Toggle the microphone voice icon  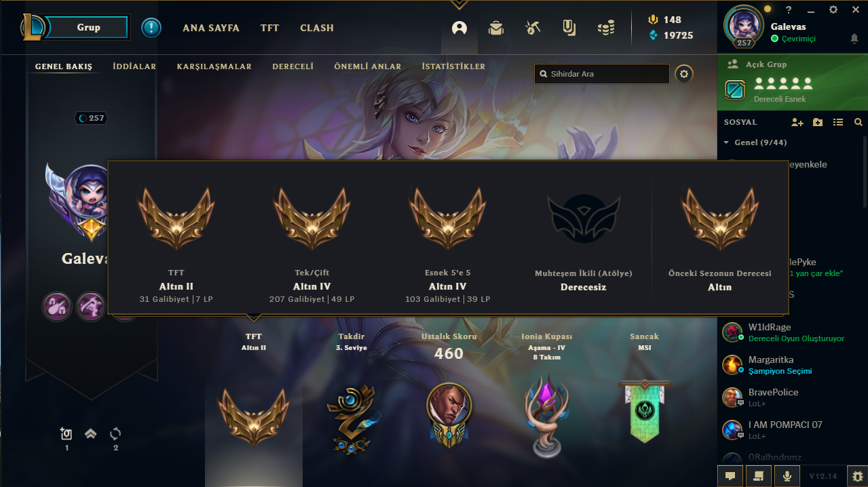pyautogui.click(x=787, y=476)
